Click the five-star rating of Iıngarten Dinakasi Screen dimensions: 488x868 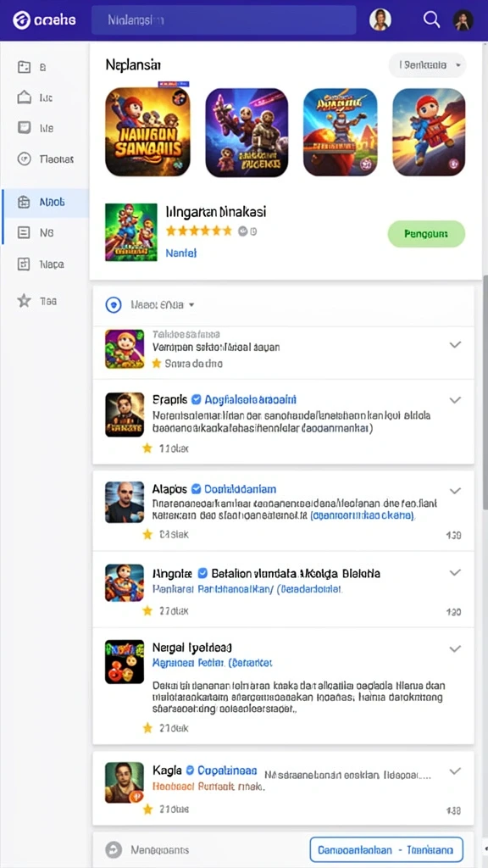coord(198,231)
